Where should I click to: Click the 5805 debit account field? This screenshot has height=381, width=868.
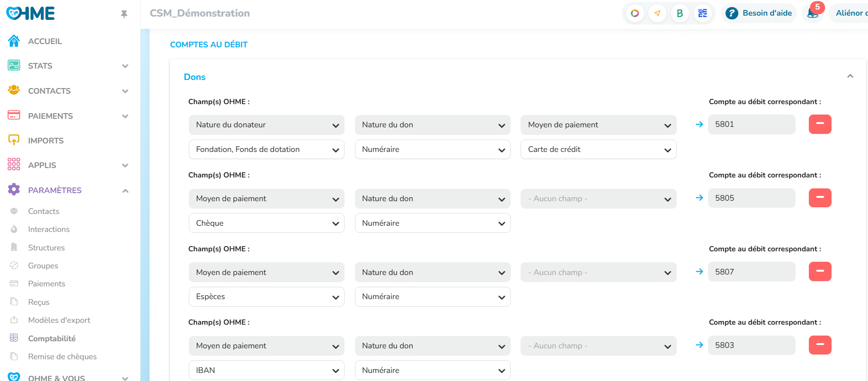click(751, 198)
